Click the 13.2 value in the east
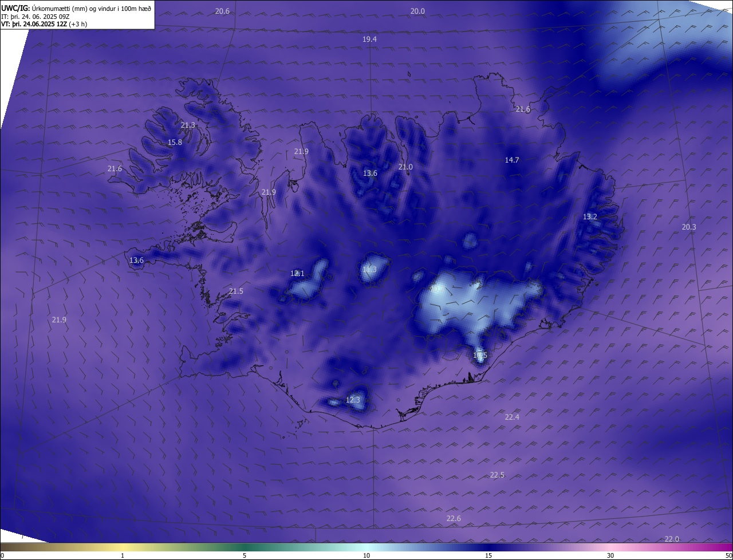Viewport: 733px width, 560px height. pyautogui.click(x=590, y=217)
